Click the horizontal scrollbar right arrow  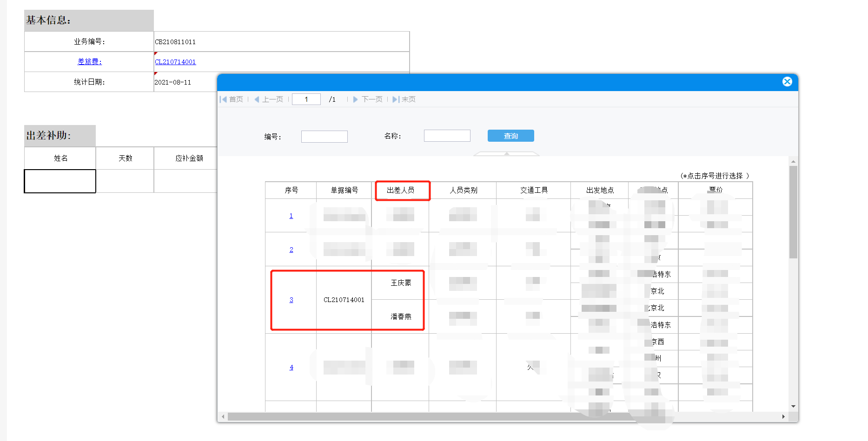[x=784, y=417]
